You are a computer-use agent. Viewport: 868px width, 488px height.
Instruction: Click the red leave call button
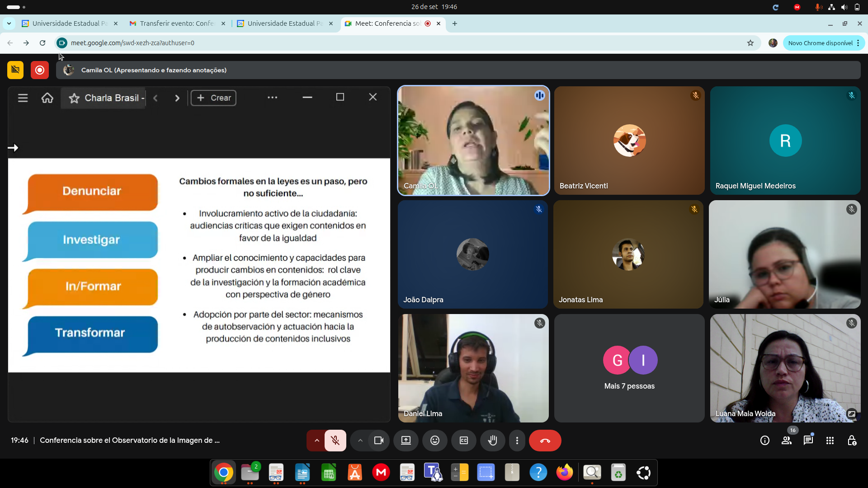[545, 441]
